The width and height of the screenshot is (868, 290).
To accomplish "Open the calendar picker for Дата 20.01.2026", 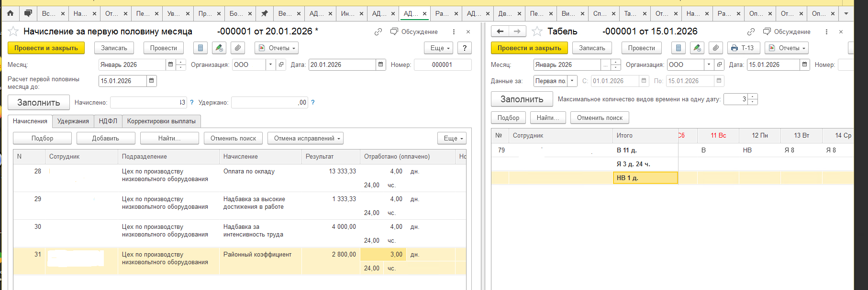I will coord(381,64).
